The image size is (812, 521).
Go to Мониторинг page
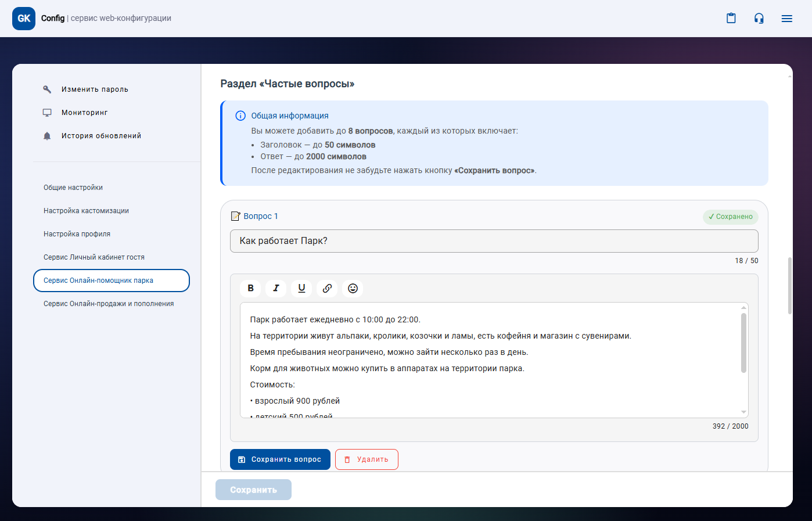click(85, 113)
